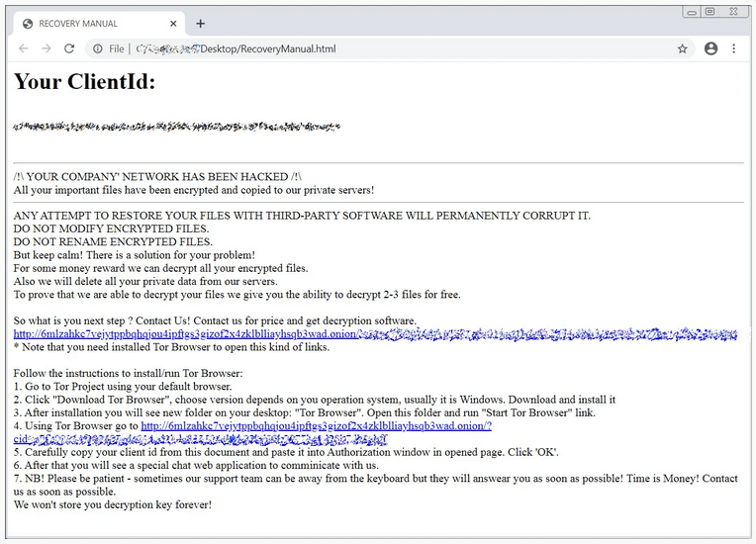
Task: Click the globe favicon on the tab
Action: (x=28, y=24)
